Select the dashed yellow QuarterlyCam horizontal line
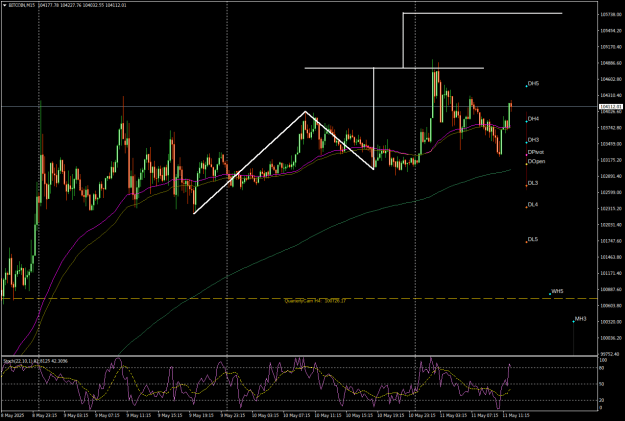The image size is (625, 421). tap(300, 298)
